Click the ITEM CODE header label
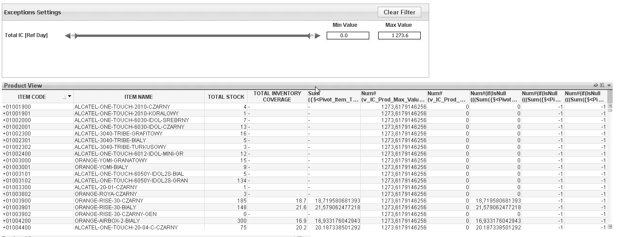 pyautogui.click(x=32, y=97)
